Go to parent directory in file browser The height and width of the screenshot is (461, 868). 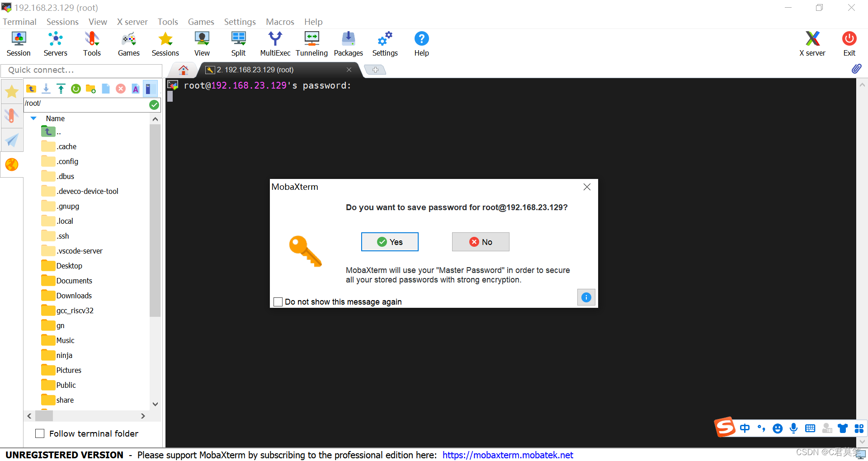pyautogui.click(x=31, y=89)
